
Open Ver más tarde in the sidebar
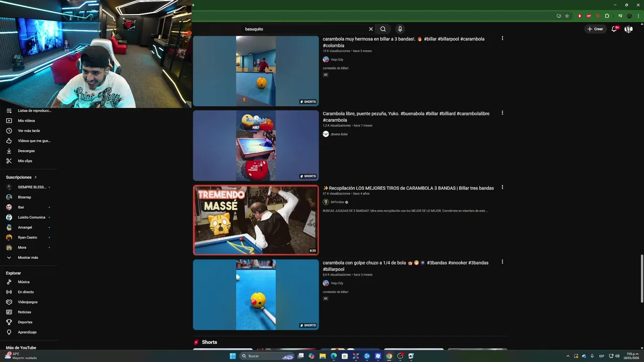pos(29,131)
